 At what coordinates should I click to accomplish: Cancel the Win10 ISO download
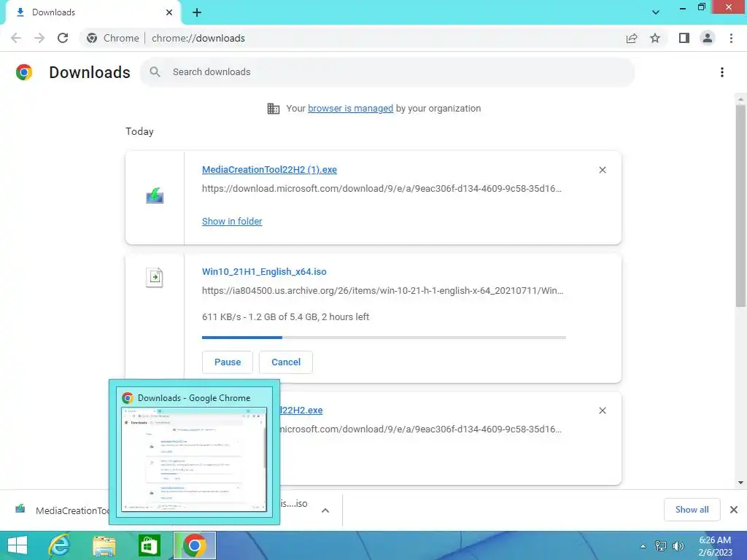coord(286,362)
